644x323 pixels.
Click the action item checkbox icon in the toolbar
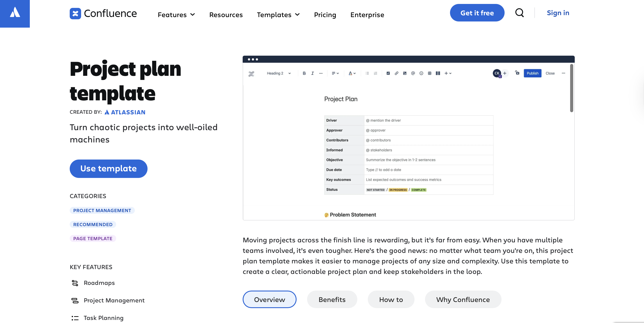(x=388, y=73)
